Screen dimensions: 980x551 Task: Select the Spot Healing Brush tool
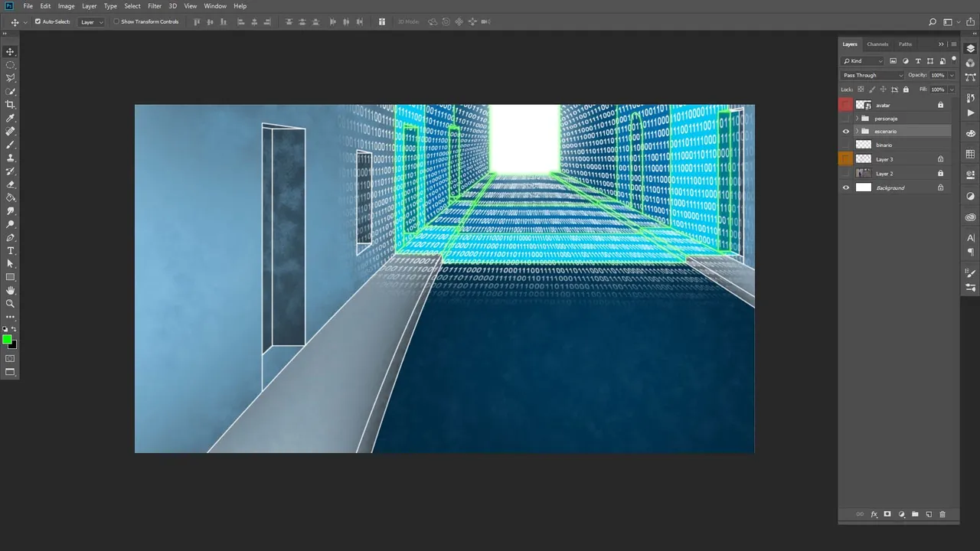10,131
